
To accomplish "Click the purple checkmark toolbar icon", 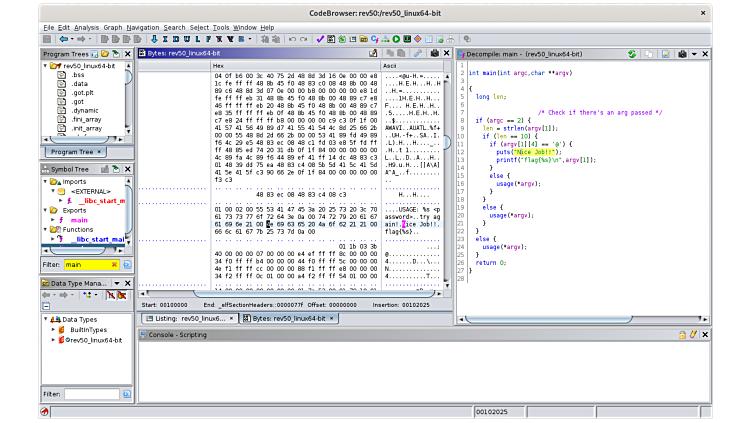I will tap(320, 39).
